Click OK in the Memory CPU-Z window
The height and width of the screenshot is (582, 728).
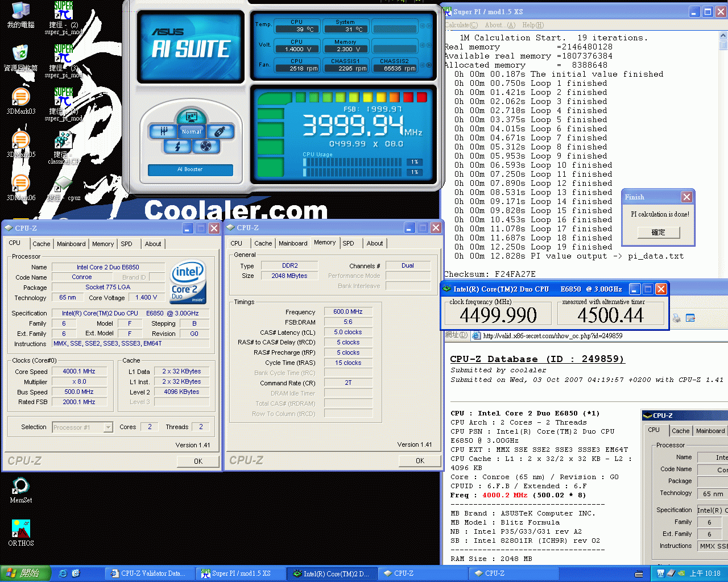420,460
